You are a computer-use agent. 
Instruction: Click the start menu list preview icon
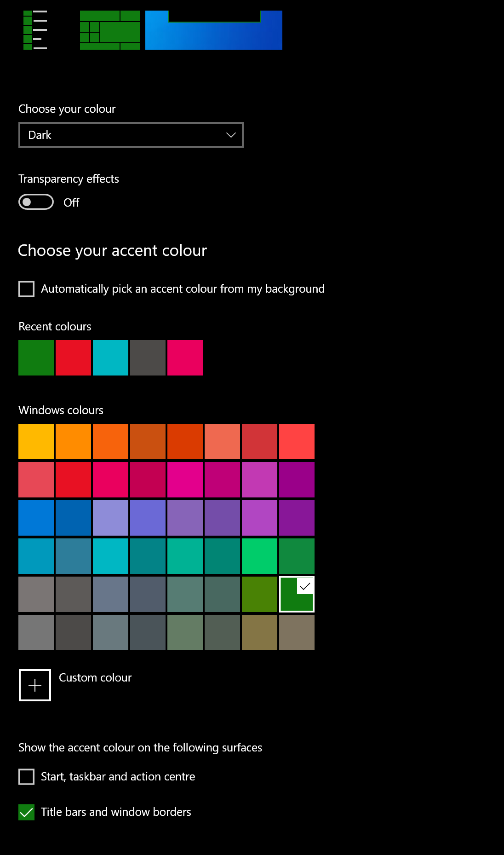(x=35, y=30)
